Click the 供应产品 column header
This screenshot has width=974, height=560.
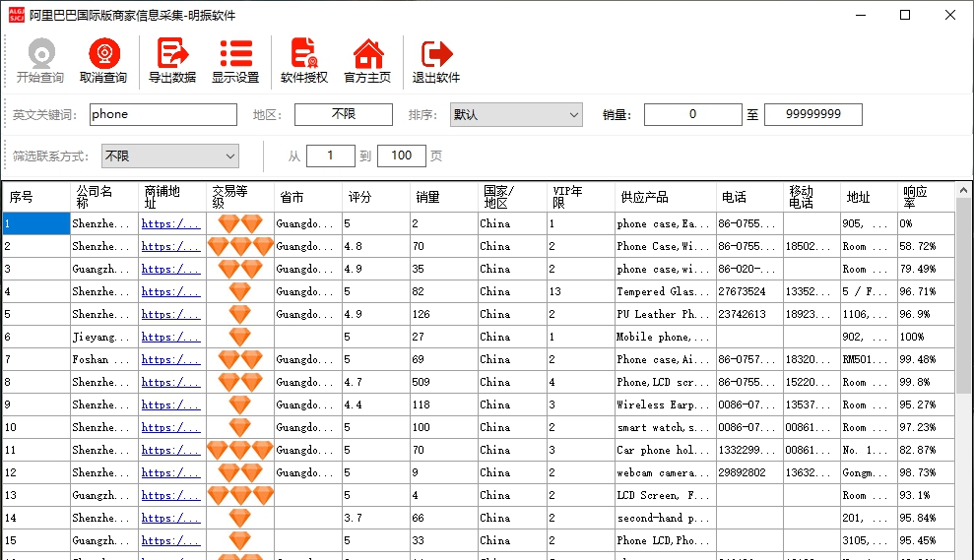666,198
